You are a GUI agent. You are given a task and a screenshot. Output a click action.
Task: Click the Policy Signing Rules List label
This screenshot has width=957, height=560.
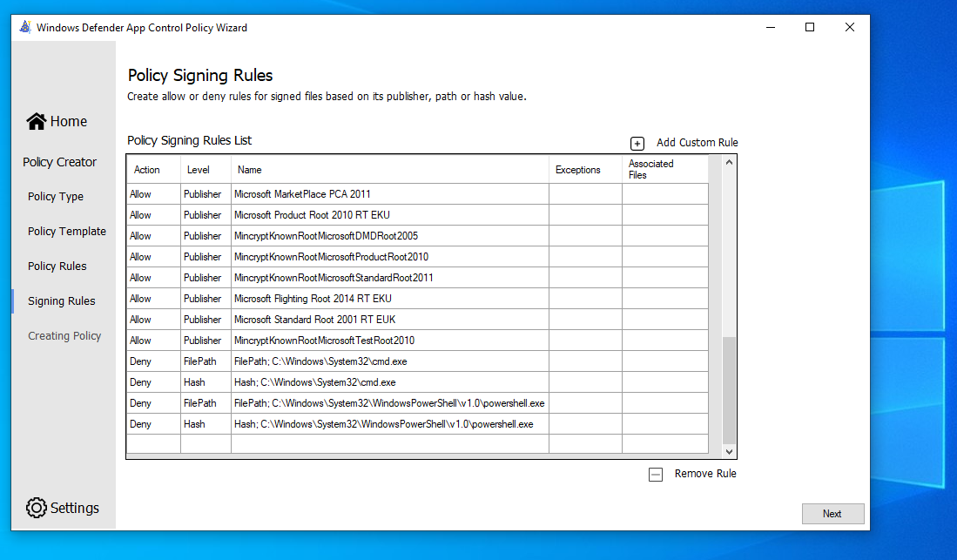[x=189, y=140]
